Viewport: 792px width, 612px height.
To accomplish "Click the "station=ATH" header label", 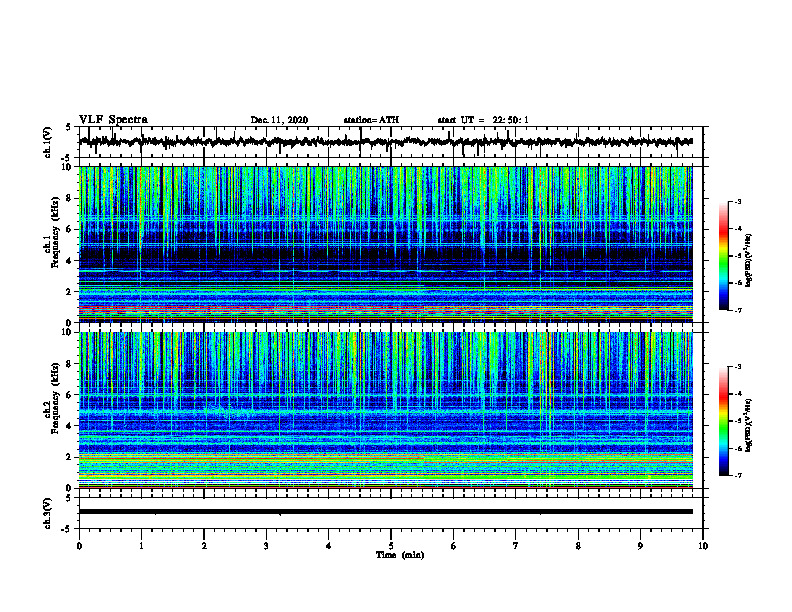I will [x=371, y=120].
